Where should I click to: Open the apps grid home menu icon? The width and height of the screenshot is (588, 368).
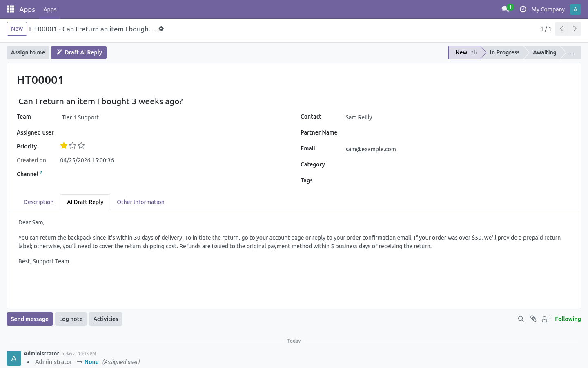(x=11, y=9)
